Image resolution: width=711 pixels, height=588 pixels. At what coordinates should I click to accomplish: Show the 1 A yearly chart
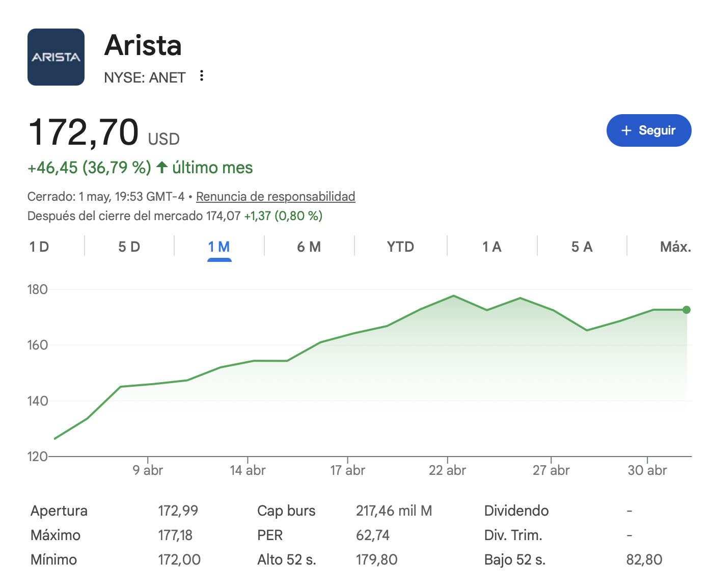click(x=492, y=247)
